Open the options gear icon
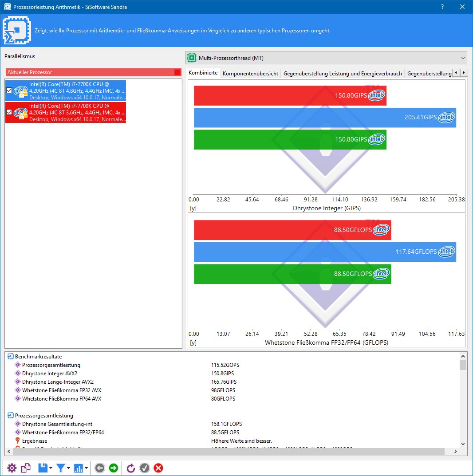 pos(12,468)
